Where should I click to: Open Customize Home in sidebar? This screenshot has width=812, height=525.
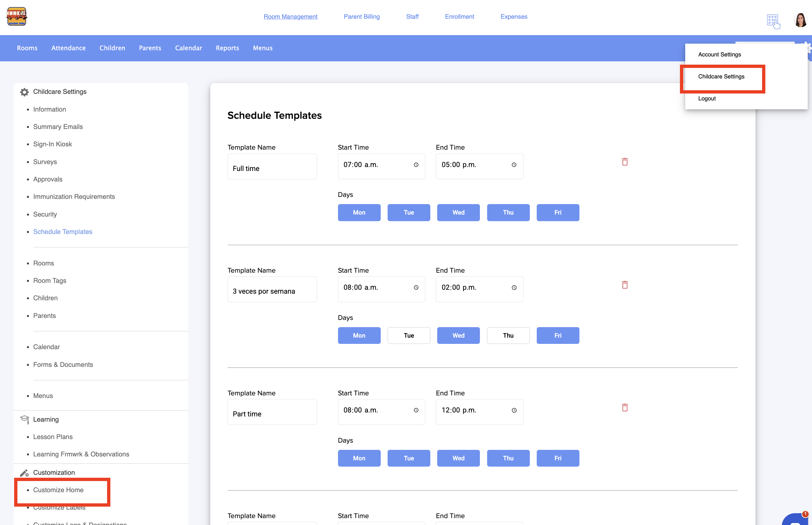58,490
